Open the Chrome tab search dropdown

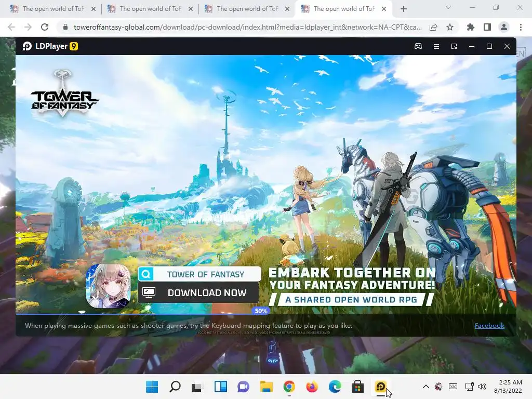448,7
